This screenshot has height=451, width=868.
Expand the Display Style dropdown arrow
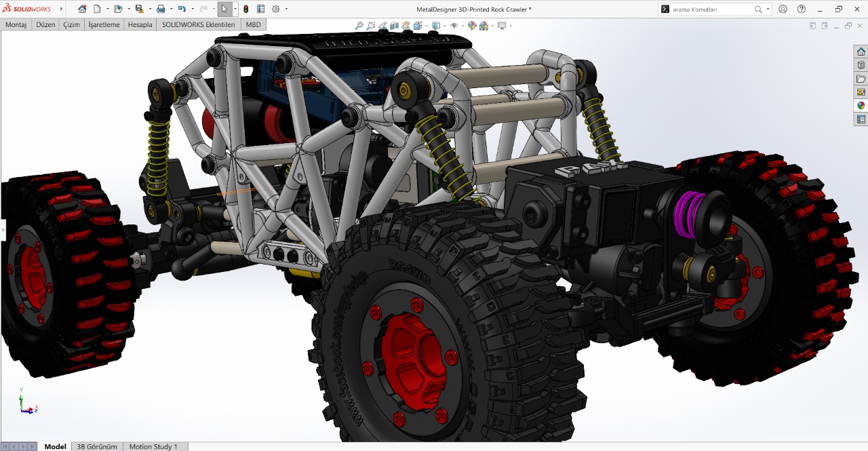[443, 26]
